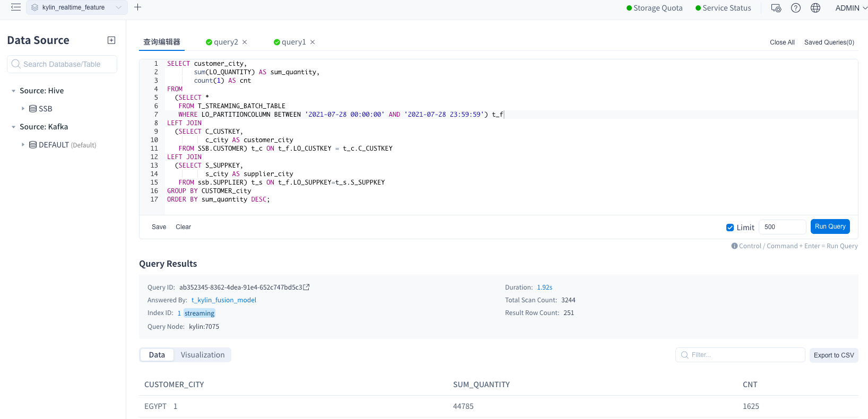868x419 pixels.
Task: Open the t_kylin_fusion_model link
Action: coord(223,300)
